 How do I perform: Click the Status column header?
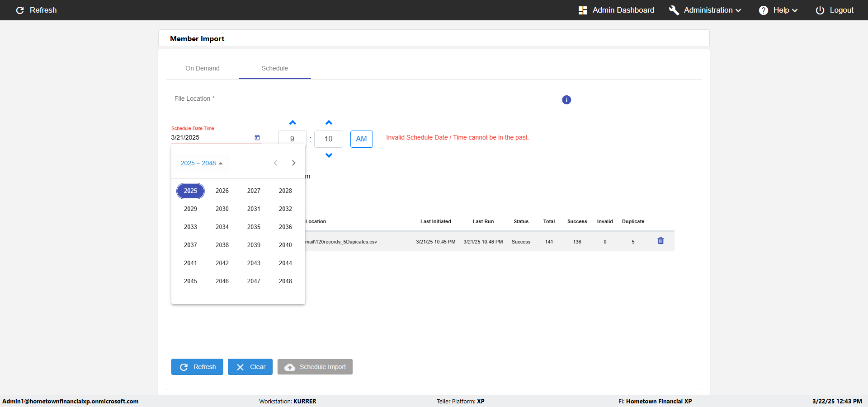(521, 221)
